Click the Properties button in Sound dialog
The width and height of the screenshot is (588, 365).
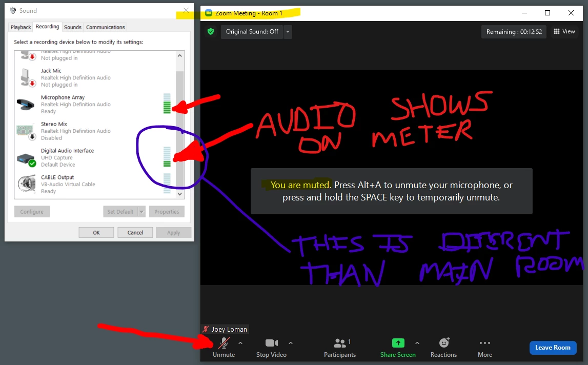click(x=167, y=212)
